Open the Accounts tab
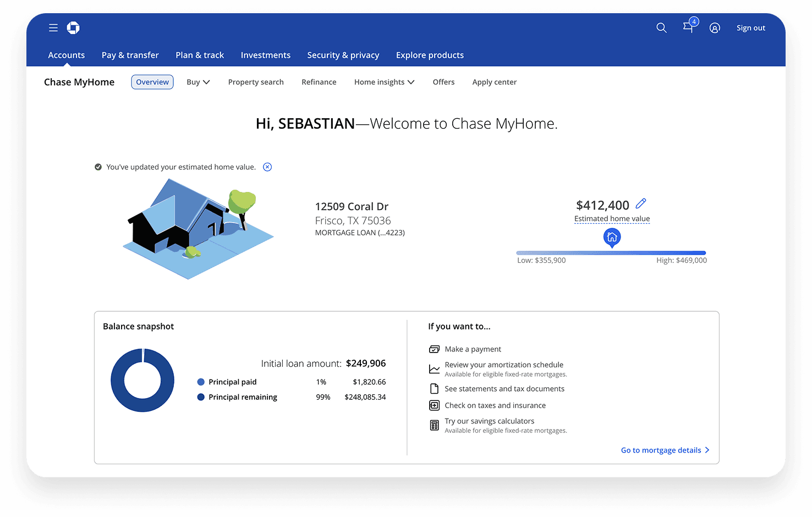This screenshot has width=812, height=517. click(x=67, y=55)
